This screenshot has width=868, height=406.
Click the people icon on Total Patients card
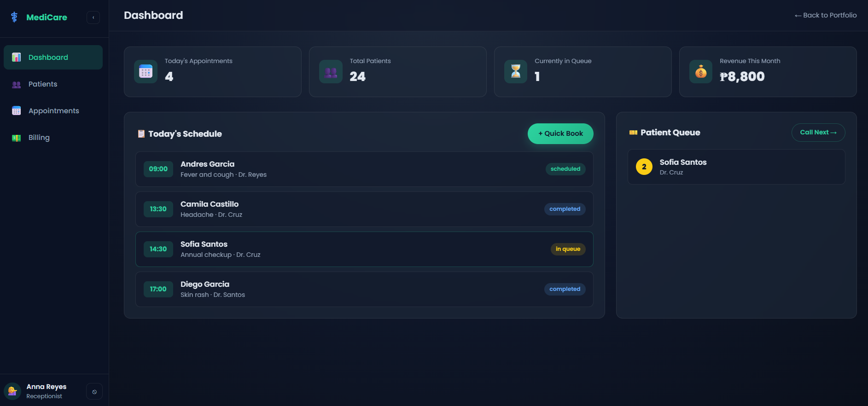click(x=331, y=72)
